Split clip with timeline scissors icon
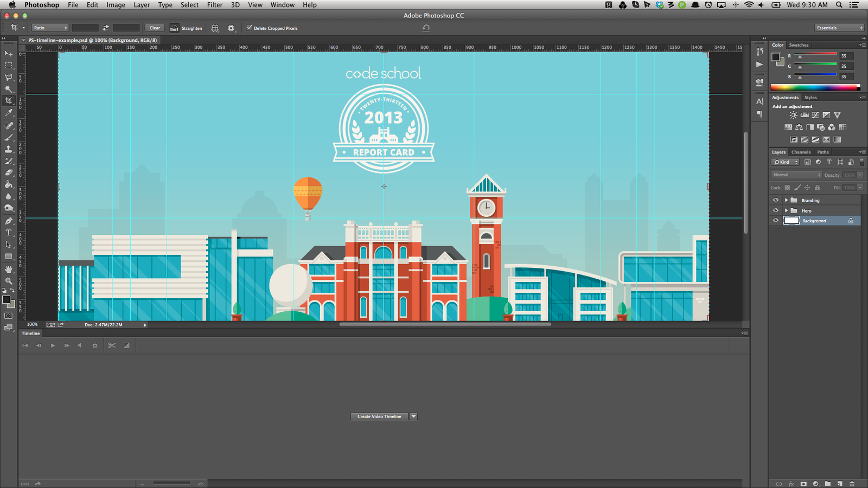868x488 pixels. click(x=112, y=345)
